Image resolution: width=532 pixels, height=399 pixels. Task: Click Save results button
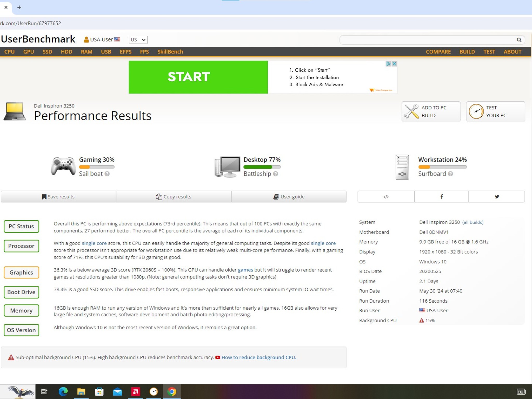(x=58, y=197)
